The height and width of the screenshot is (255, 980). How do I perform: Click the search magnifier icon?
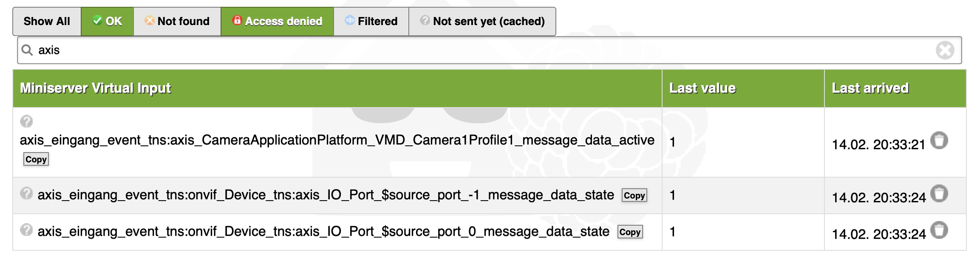pyautogui.click(x=27, y=50)
